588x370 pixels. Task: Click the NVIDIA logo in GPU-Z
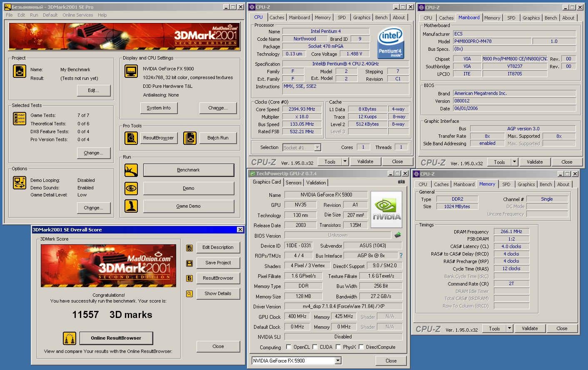386,209
